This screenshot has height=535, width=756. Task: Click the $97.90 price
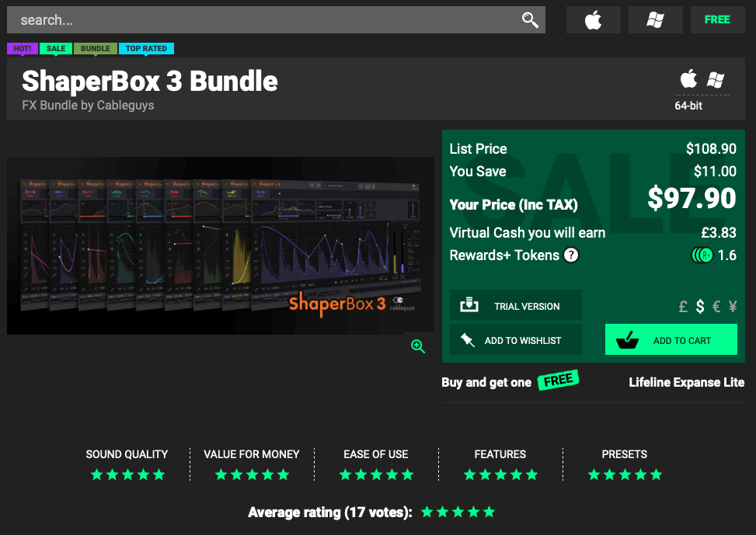[x=692, y=198]
